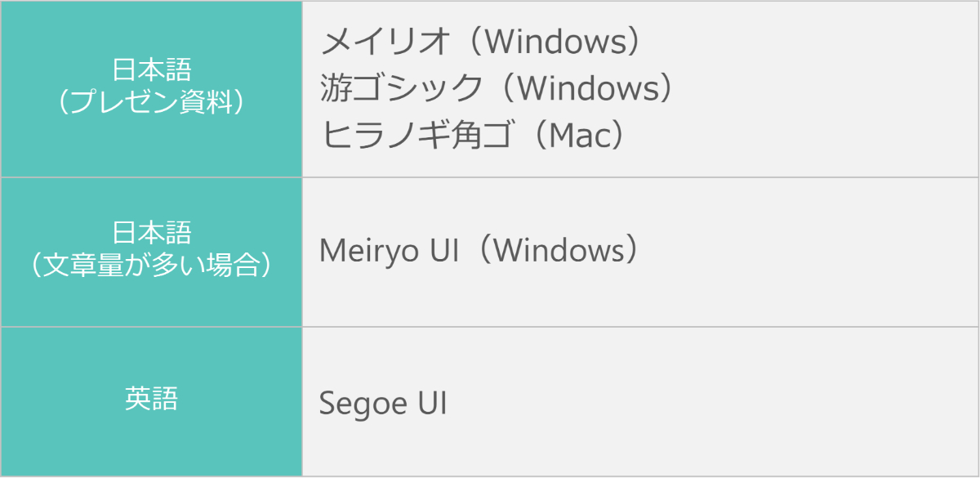Click the （文章量が多い場合） label
The image size is (980, 478).
click(x=152, y=266)
